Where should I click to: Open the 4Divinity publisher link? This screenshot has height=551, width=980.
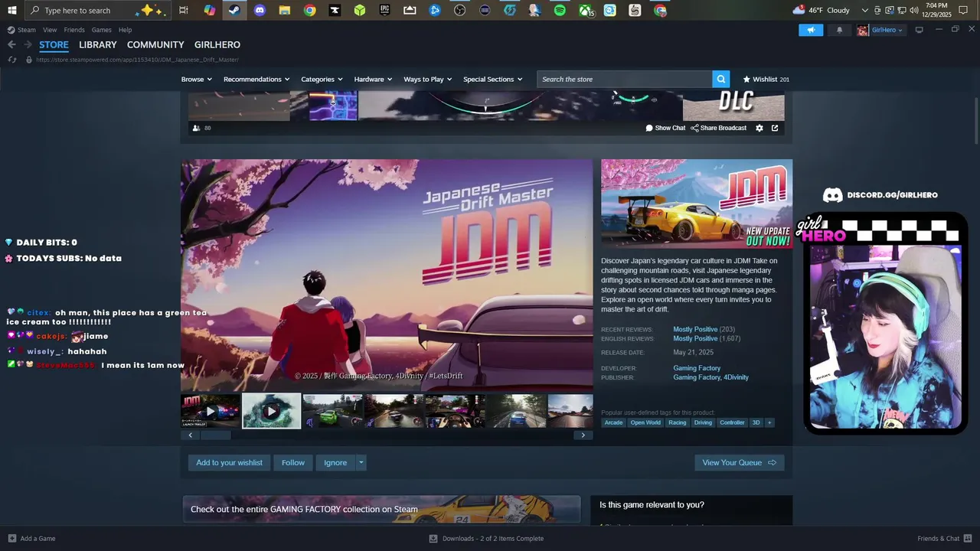coord(737,377)
